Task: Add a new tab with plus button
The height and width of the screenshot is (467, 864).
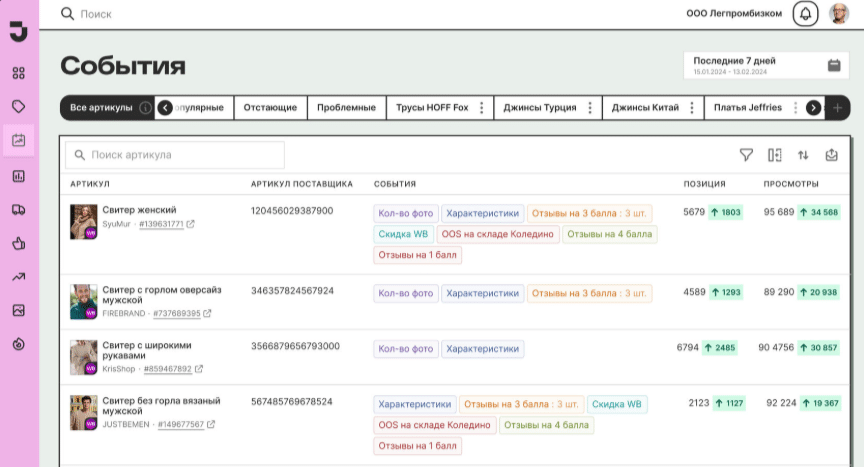Action: [838, 108]
